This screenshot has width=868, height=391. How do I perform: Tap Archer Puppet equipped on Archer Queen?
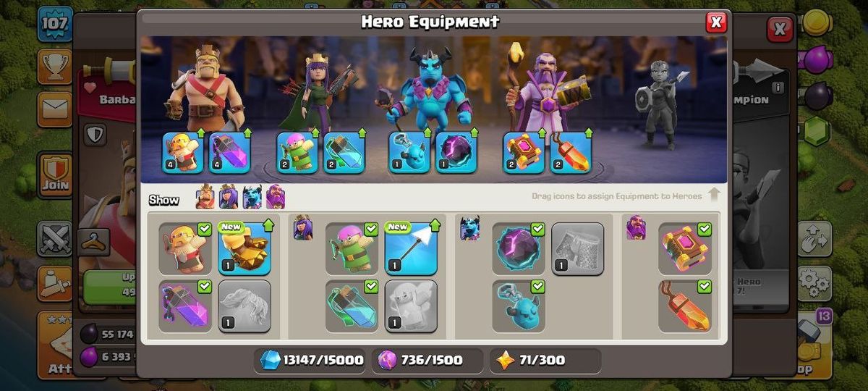point(297,153)
